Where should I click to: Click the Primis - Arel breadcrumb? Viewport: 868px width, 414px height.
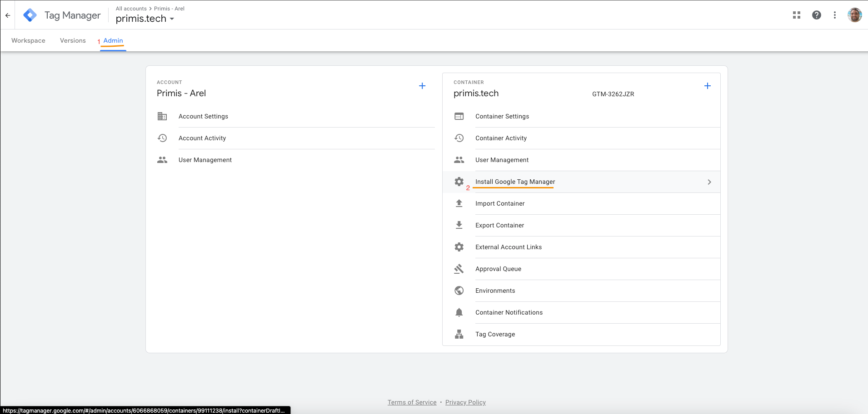click(169, 9)
